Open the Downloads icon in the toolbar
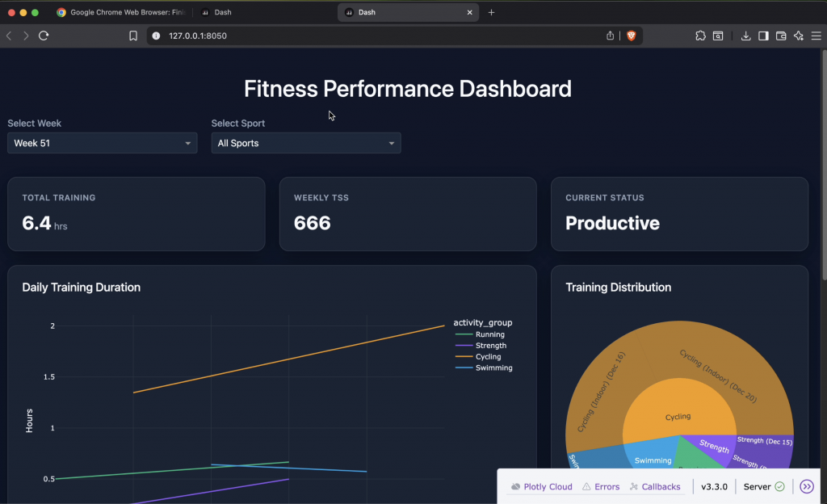Viewport: 827px width, 504px height. coord(745,36)
